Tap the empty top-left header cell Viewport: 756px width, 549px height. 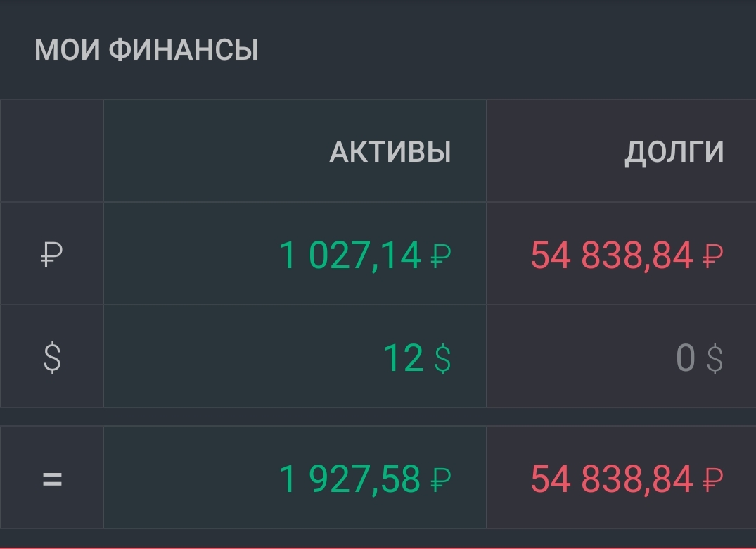click(52, 151)
